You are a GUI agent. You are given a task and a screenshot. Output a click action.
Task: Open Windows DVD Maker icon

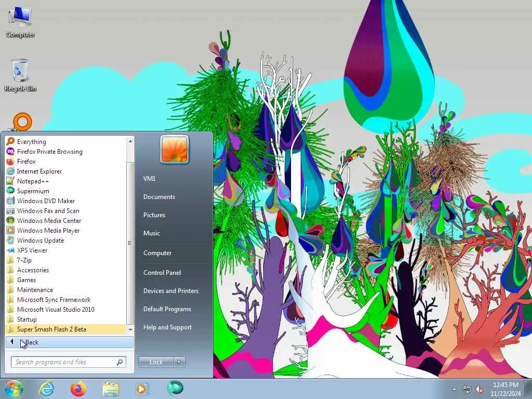point(10,201)
